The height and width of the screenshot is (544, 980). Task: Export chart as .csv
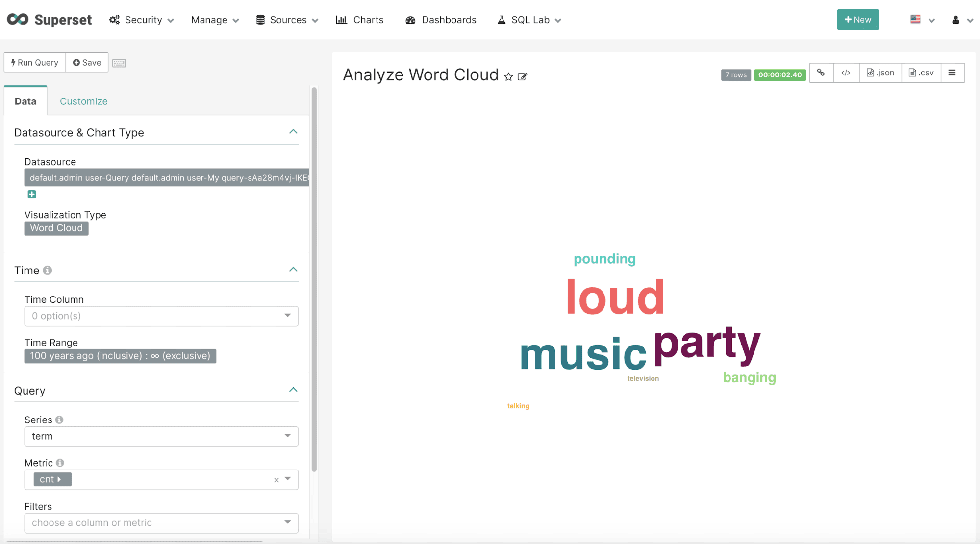(921, 73)
